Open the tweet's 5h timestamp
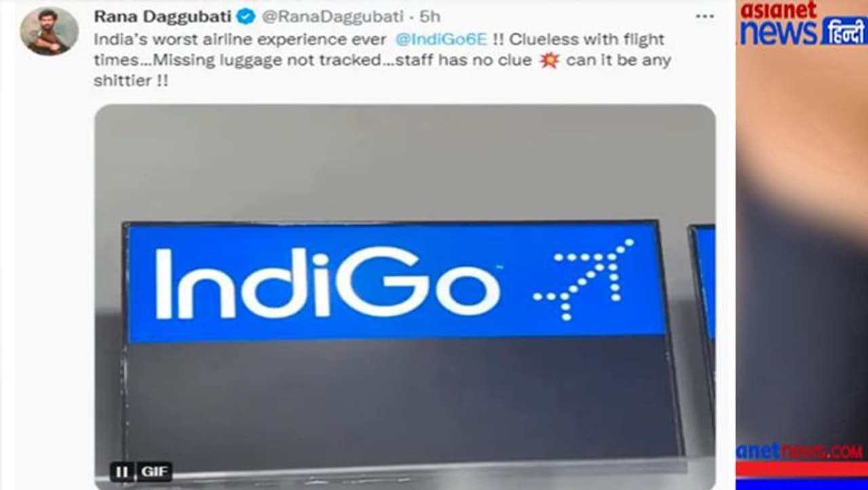Screen dimensions: 868x490 point(429,16)
